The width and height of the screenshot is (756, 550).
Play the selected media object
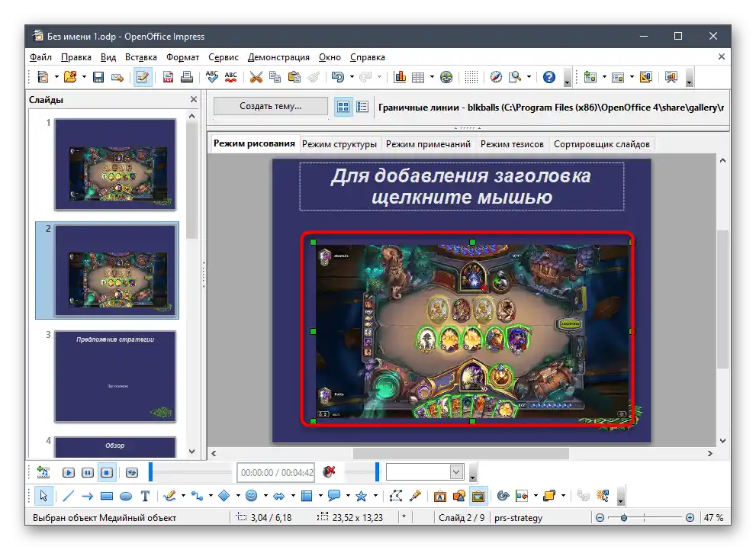point(69,472)
